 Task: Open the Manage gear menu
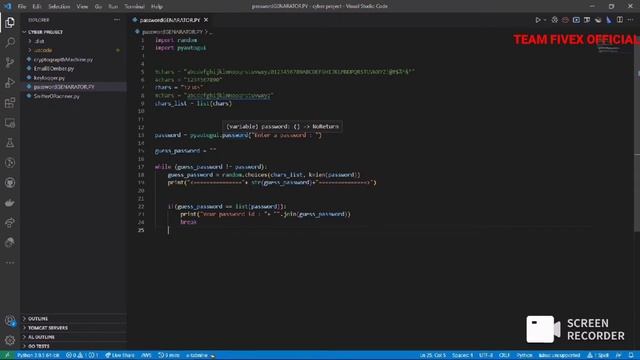point(10,340)
